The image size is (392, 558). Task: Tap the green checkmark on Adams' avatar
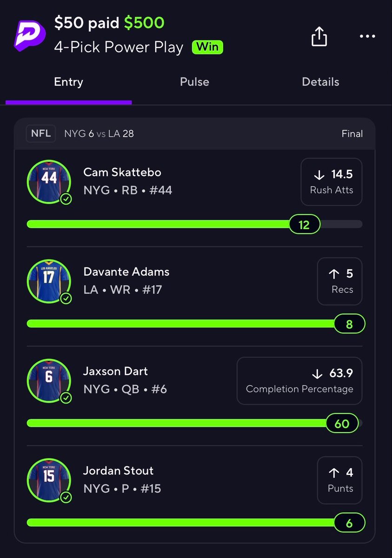pos(66,299)
